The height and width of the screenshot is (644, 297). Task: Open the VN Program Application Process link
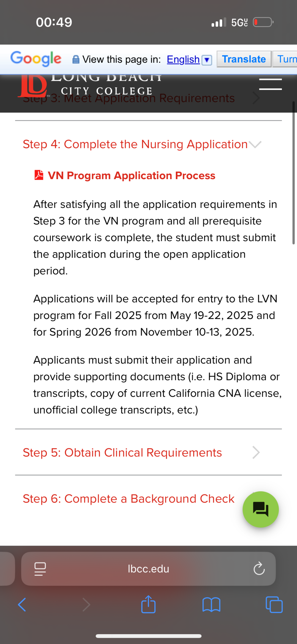[x=131, y=176]
